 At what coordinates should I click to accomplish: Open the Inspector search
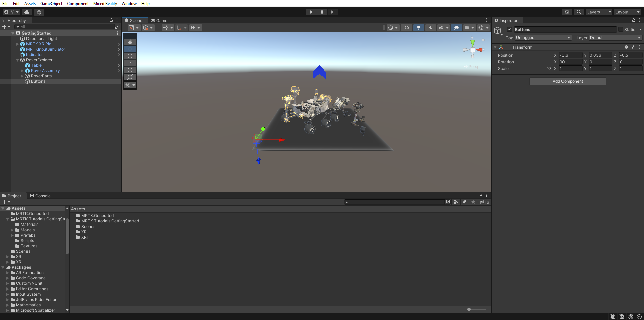(579, 12)
